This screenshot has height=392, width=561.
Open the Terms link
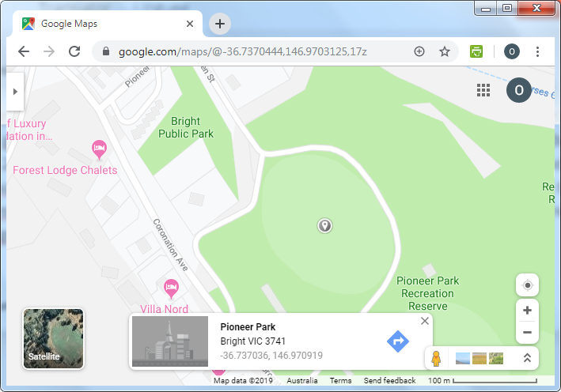tap(340, 381)
